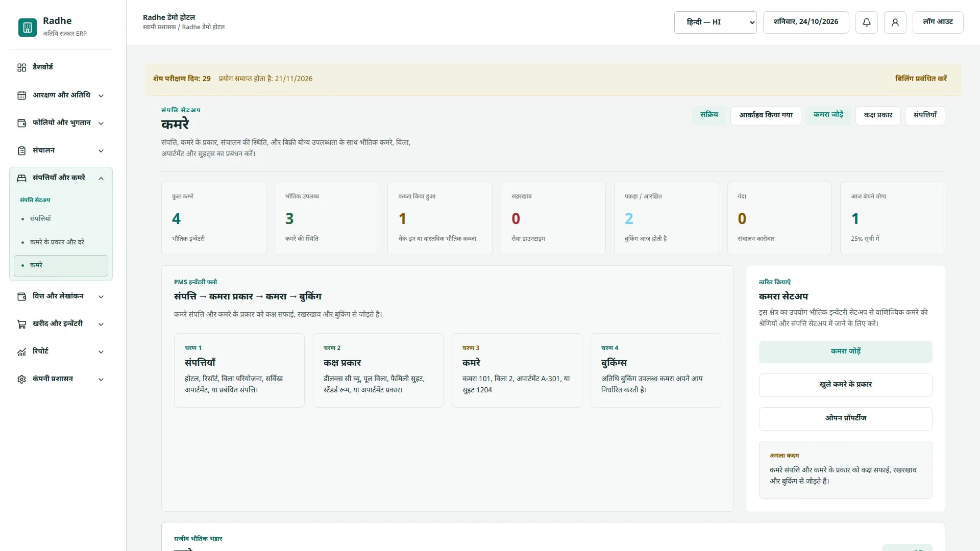Screen dimensions: 980x551
Task: Click कमरा जोड़ें in quick actions panel
Action: pyautogui.click(x=845, y=352)
